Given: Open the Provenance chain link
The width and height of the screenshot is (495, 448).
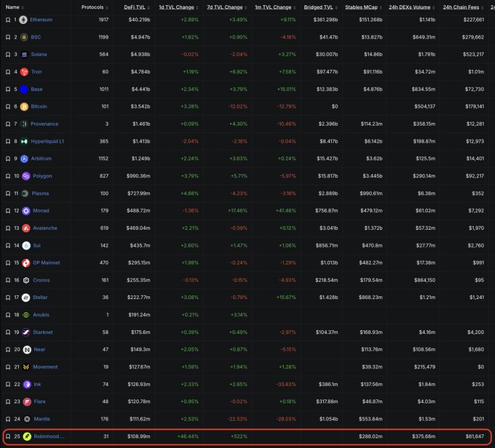Looking at the screenshot, I should point(44,124).
